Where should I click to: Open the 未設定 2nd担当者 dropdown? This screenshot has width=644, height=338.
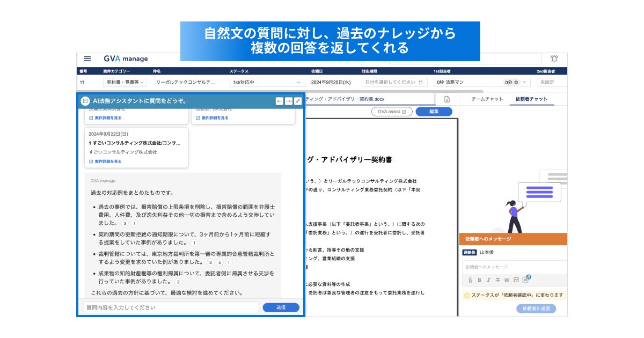[552, 82]
